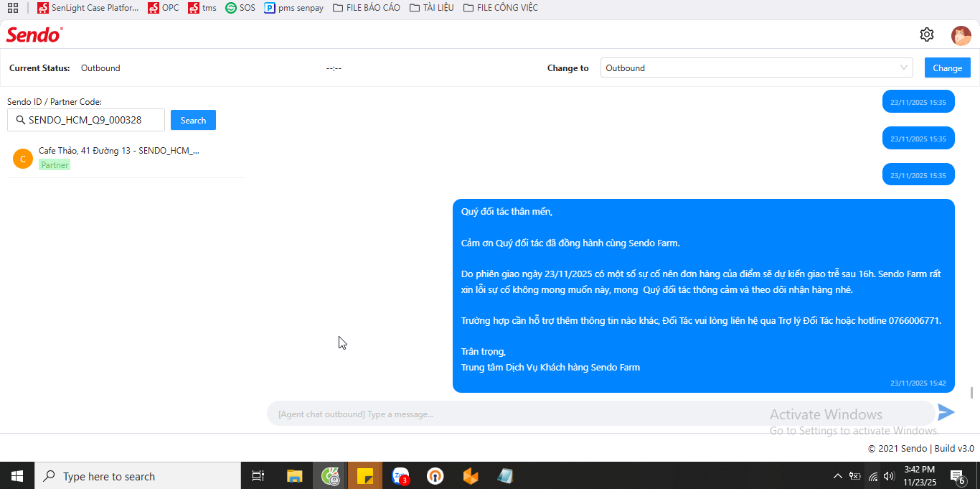This screenshot has height=489, width=980.
Task: Click the long message bubble from 15:42
Action: tap(703, 296)
